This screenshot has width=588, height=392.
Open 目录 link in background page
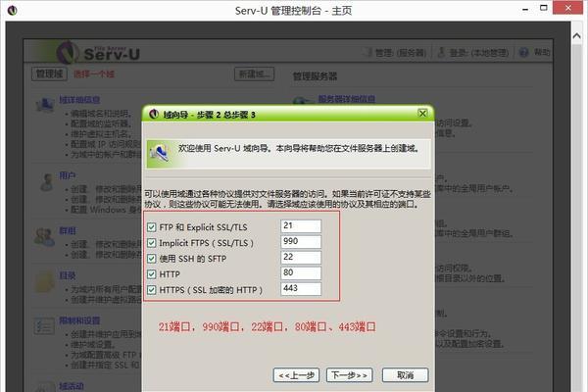[x=68, y=275]
